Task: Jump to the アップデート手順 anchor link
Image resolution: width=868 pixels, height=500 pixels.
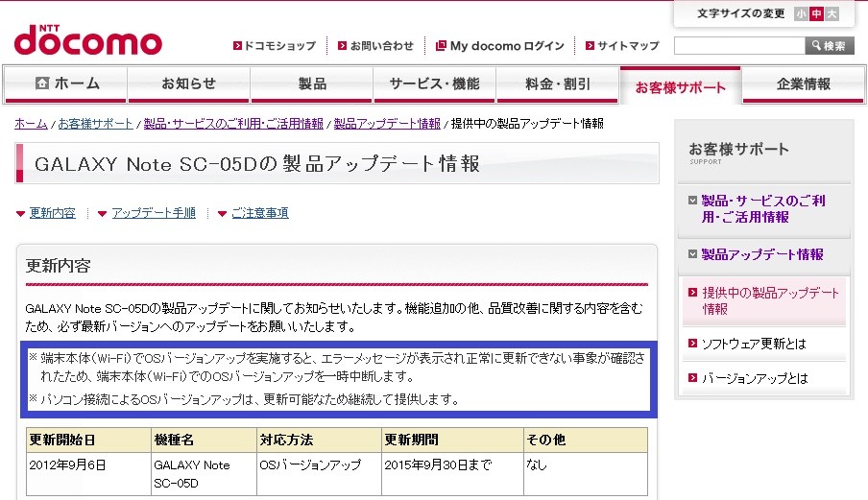Action: (x=154, y=213)
